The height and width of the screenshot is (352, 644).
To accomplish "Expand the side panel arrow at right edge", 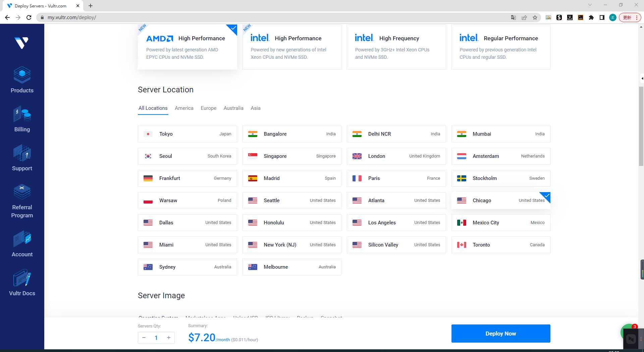I will pos(642,78).
